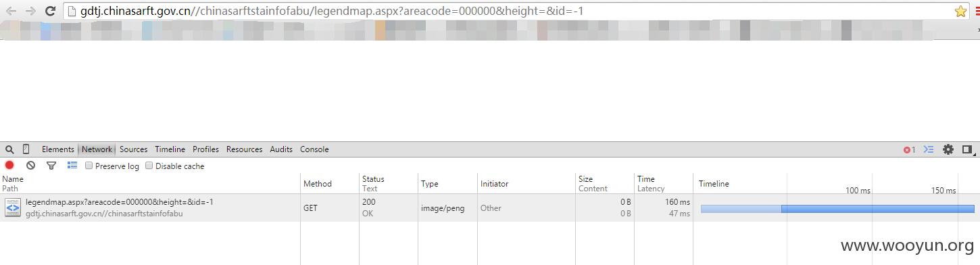Reload the page with the refresh icon
980x265 pixels.
tap(50, 11)
